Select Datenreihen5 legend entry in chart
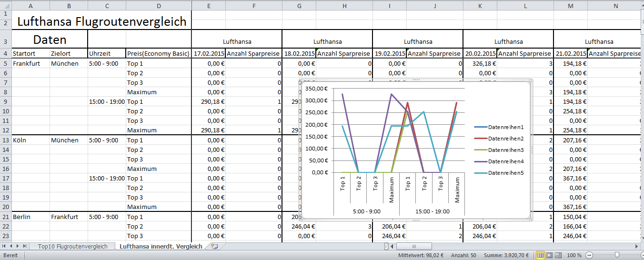 [x=499, y=173]
